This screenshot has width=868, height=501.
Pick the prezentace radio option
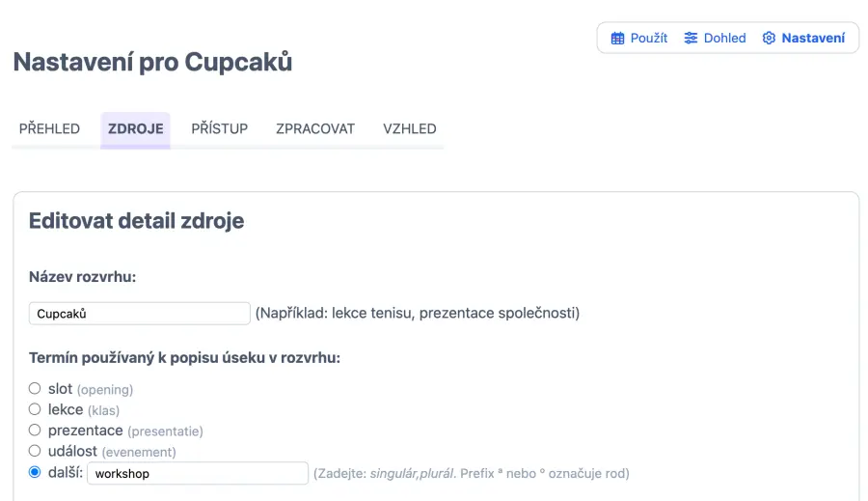35,430
